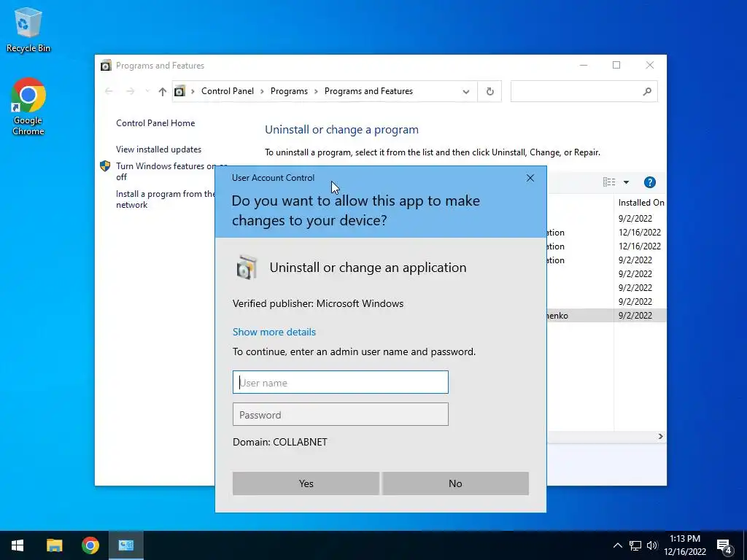Change the view with the view icon
The height and width of the screenshot is (560, 747).
(609, 182)
